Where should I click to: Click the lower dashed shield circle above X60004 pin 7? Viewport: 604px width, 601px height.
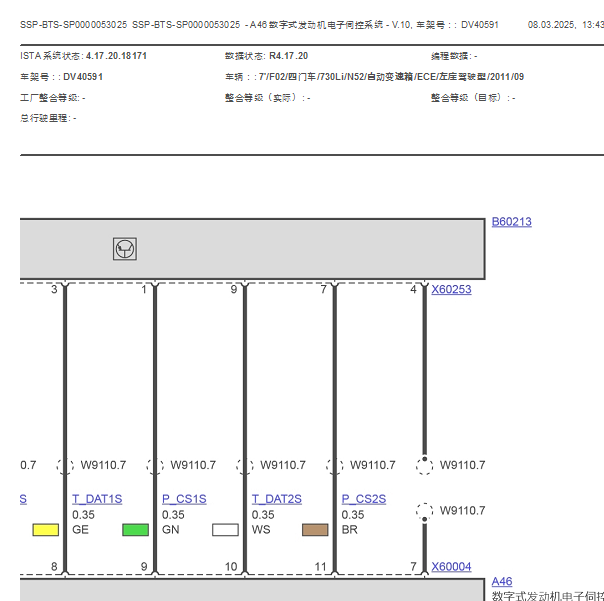tap(424, 512)
